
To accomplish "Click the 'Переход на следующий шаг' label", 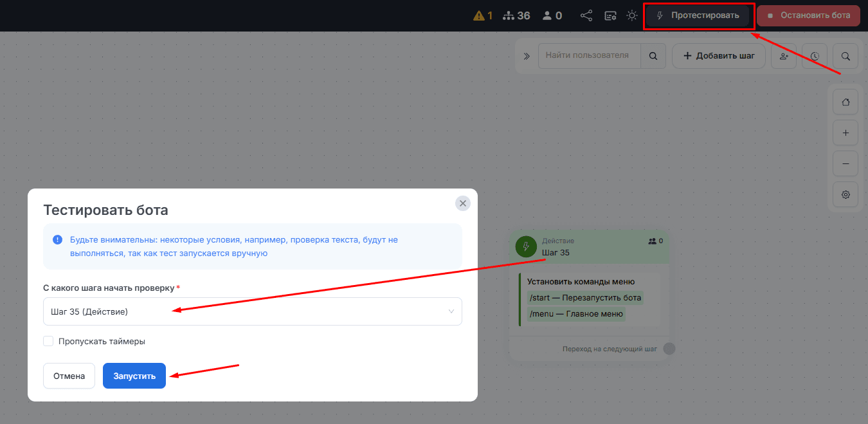I will pos(610,349).
